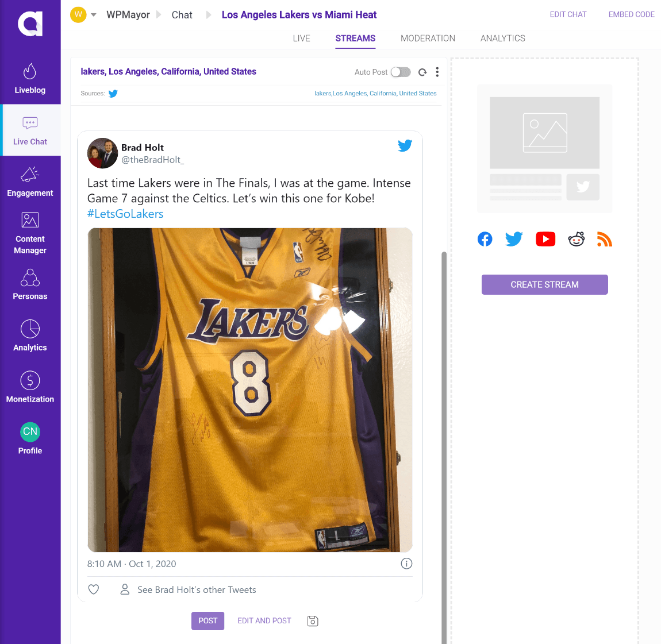Image resolution: width=661 pixels, height=644 pixels.
Task: Click EDIT AND POST
Action: (x=264, y=621)
